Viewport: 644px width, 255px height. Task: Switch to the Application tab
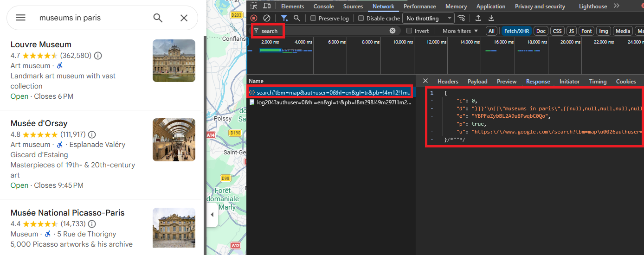(491, 6)
